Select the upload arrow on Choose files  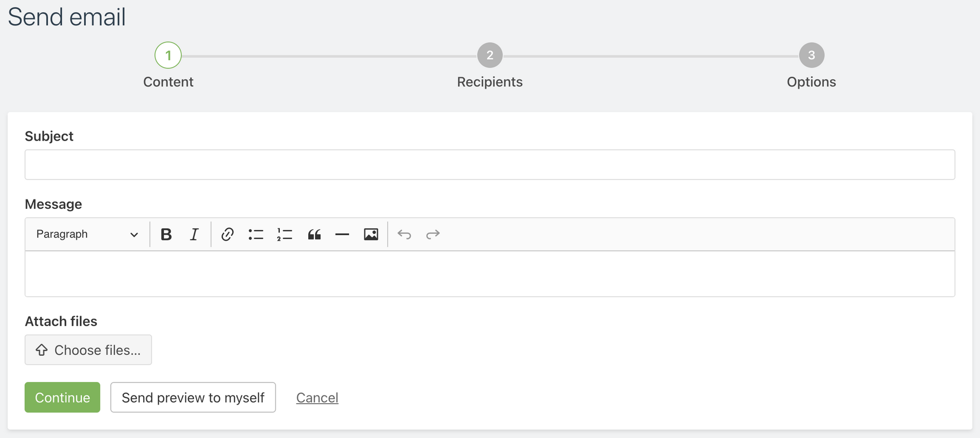tap(41, 350)
